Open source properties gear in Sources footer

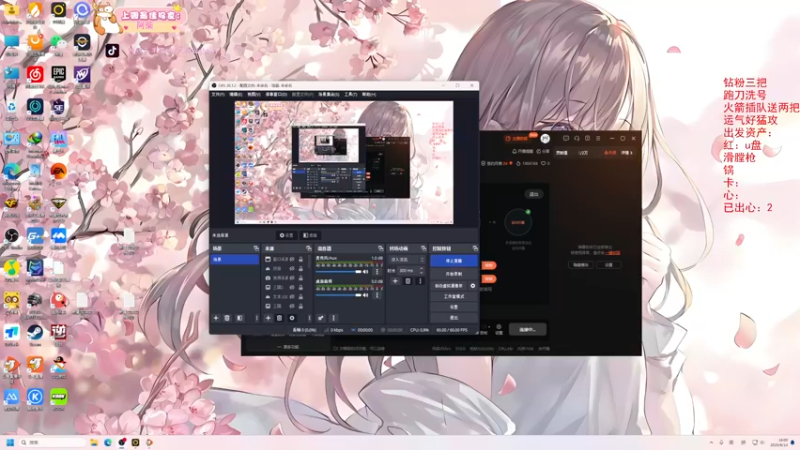pos(292,318)
